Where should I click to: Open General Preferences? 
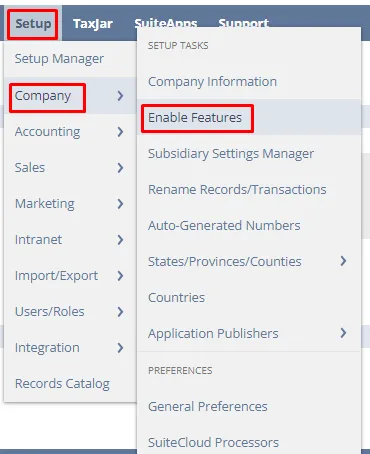coord(208,407)
